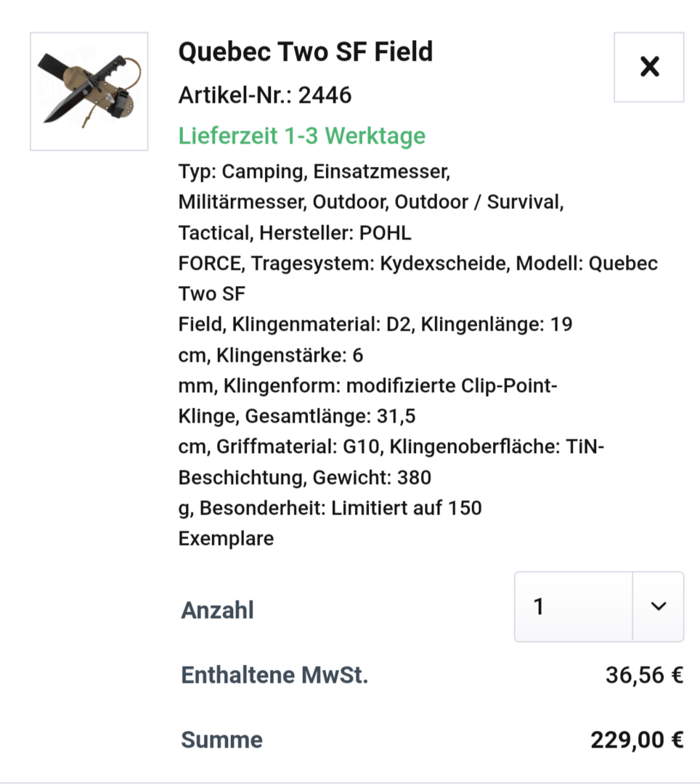Click the Anzahl label
The image size is (700, 784).
tap(217, 610)
